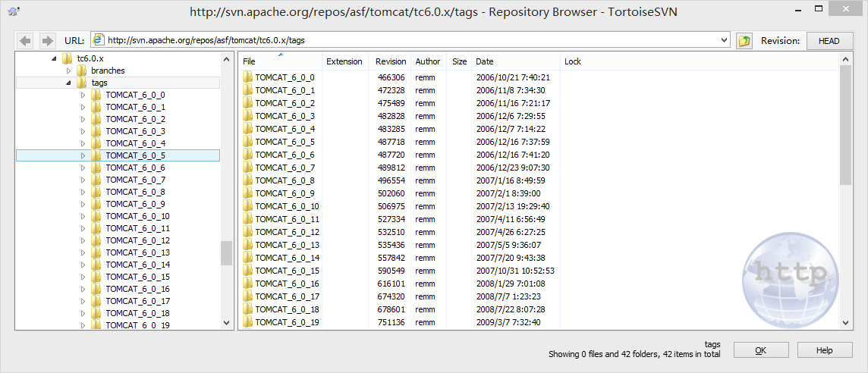The image size is (868, 373).
Task: Sort by the Revision column header
Action: [x=390, y=61]
